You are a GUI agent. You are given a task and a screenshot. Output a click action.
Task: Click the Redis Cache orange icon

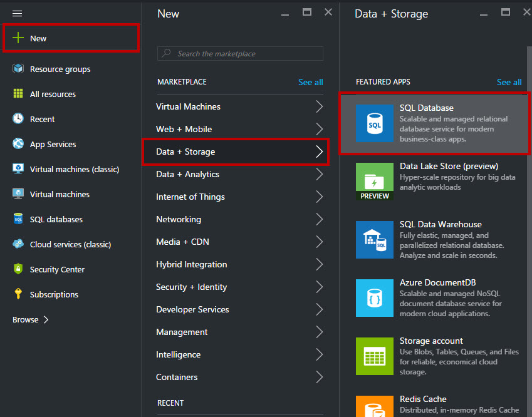pos(375,406)
